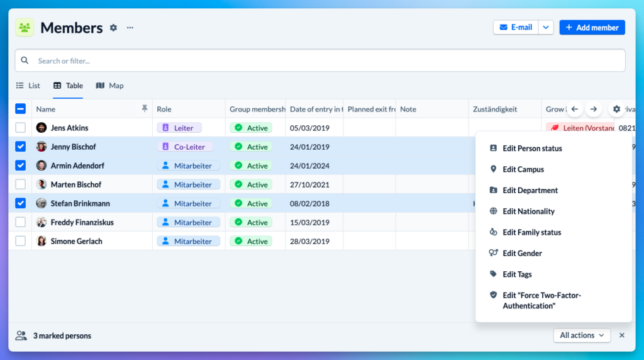The image size is (644, 360).
Task: Click the E-mail button
Action: 516,28
